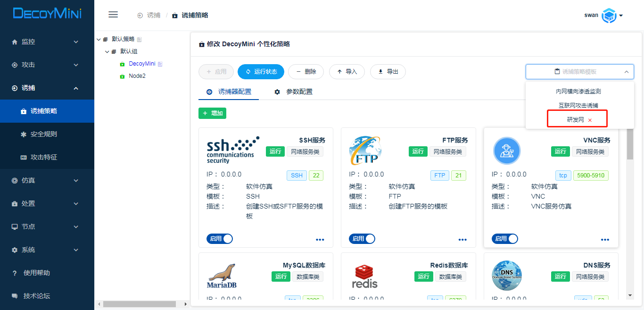
Task: Click the 运行状态 button
Action: click(x=261, y=72)
